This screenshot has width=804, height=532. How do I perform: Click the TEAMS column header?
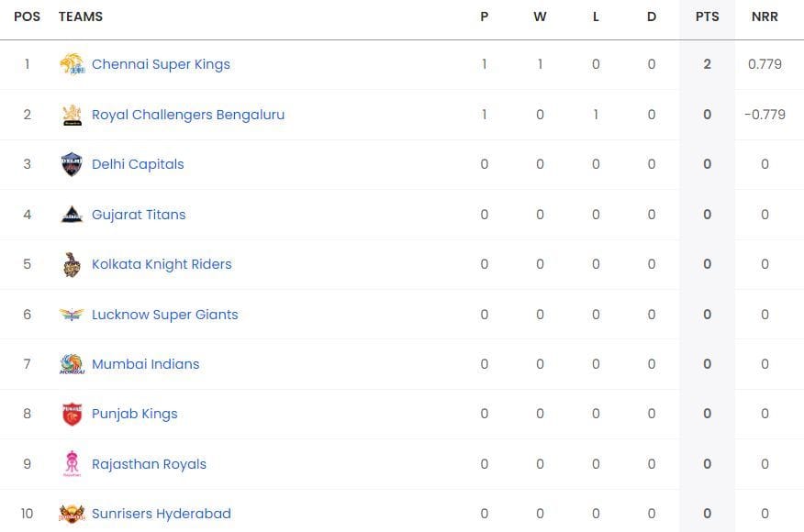(x=80, y=16)
